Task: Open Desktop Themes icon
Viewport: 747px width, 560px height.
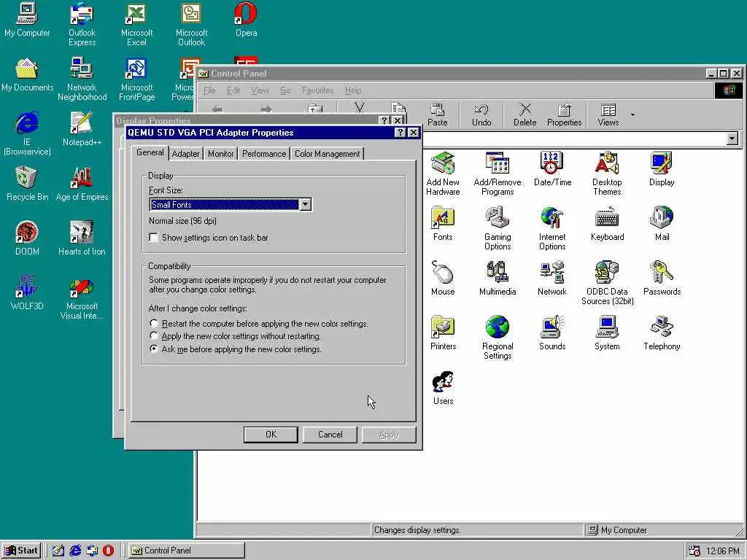Action: 606,174
